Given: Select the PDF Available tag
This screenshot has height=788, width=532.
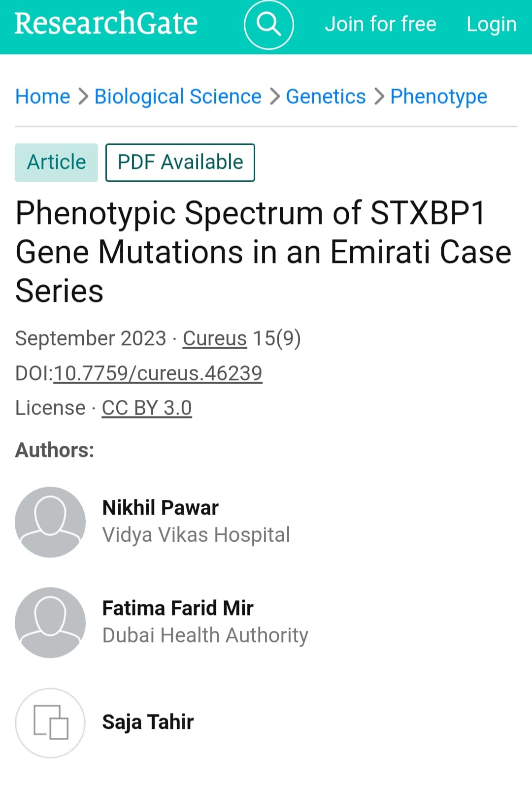Looking at the screenshot, I should 180,163.
